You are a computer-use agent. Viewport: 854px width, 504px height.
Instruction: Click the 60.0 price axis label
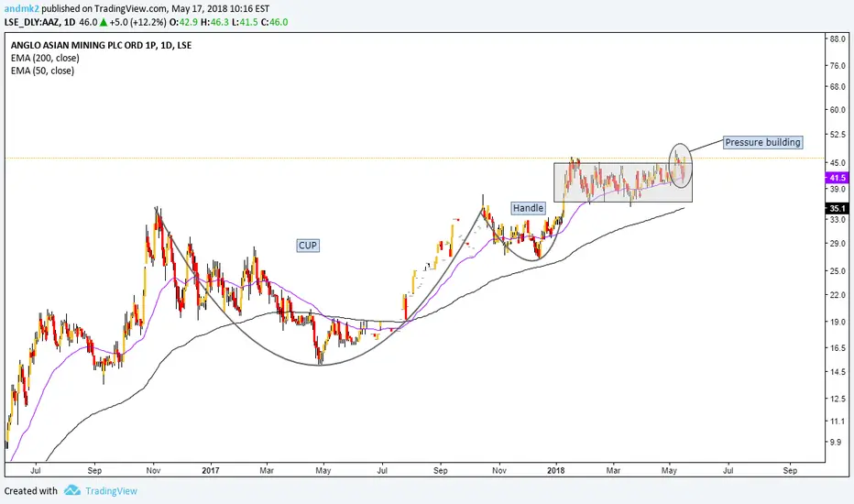[x=838, y=110]
